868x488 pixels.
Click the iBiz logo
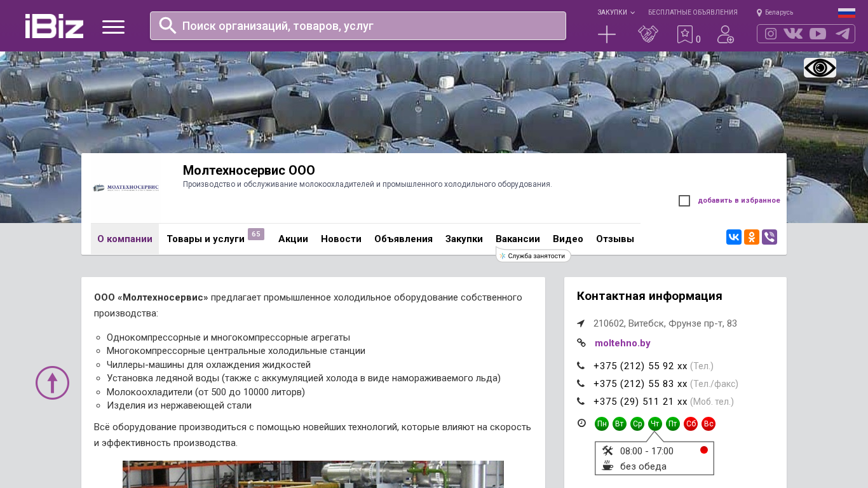(x=54, y=26)
